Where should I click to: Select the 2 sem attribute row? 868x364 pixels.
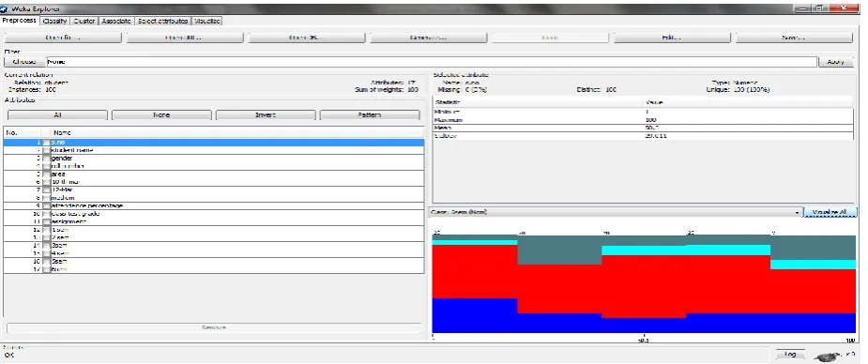(x=214, y=237)
